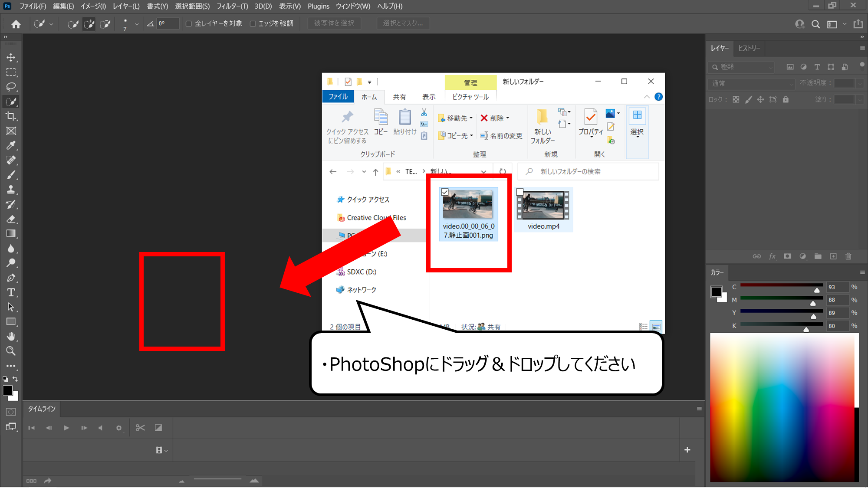
Task: Check the video.mp4 file checkbox
Action: [x=520, y=192]
